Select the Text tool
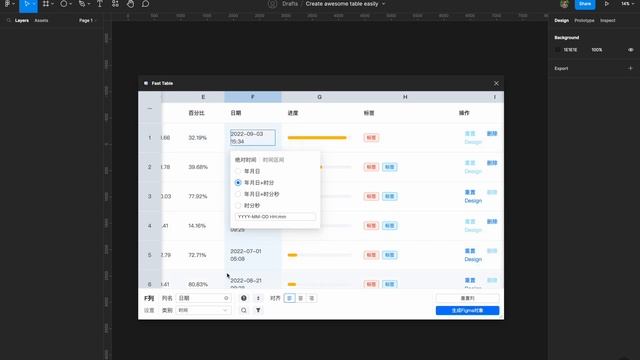Viewport: 640px width, 360px height. tap(100, 4)
